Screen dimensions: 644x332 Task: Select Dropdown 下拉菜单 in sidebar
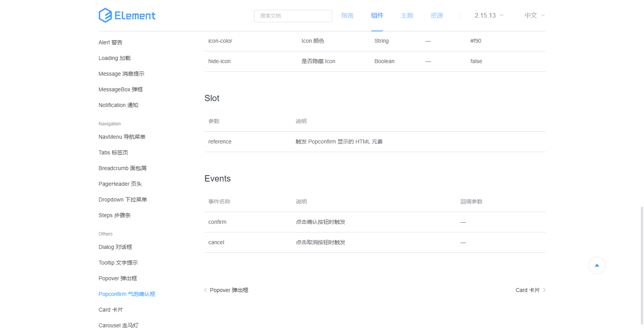point(123,200)
